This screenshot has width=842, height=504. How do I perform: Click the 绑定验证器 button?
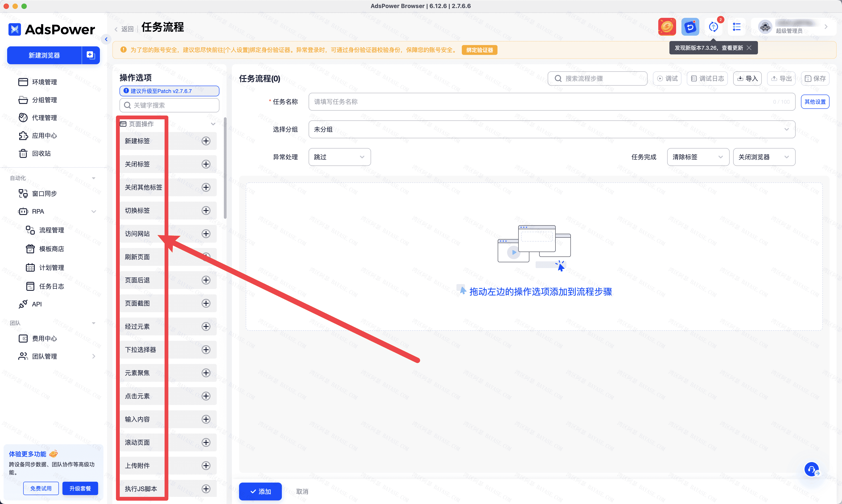click(x=479, y=50)
